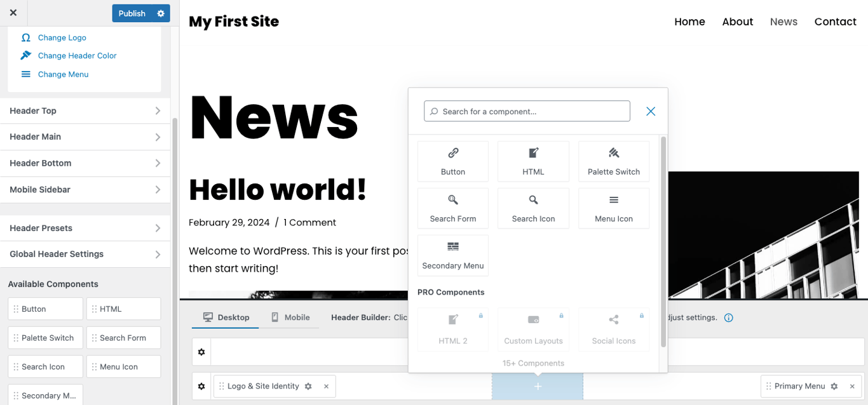Switch to the Mobile header builder tab
The width and height of the screenshot is (868, 405).
click(x=290, y=317)
